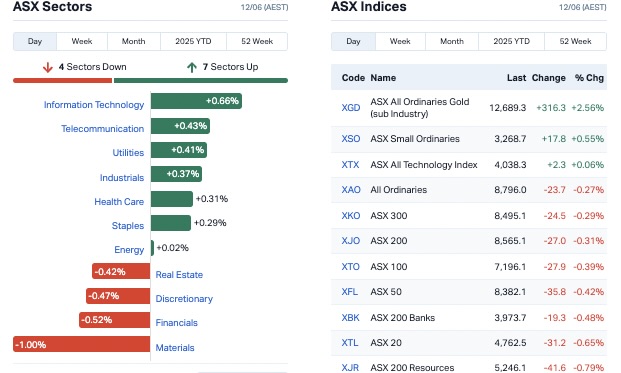Open the XJO index code link

pyautogui.click(x=351, y=241)
